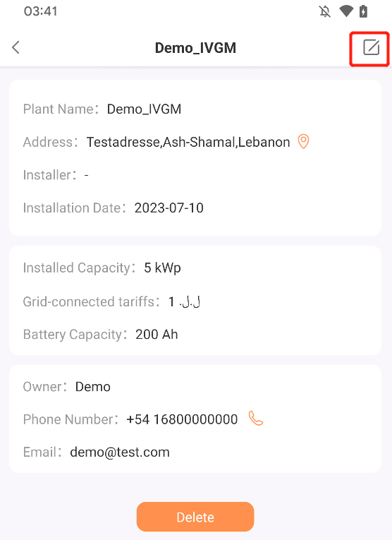Tap the Installed Capacity 5 kWp value
Image resolution: width=392 pixels, height=540 pixels.
click(x=162, y=268)
